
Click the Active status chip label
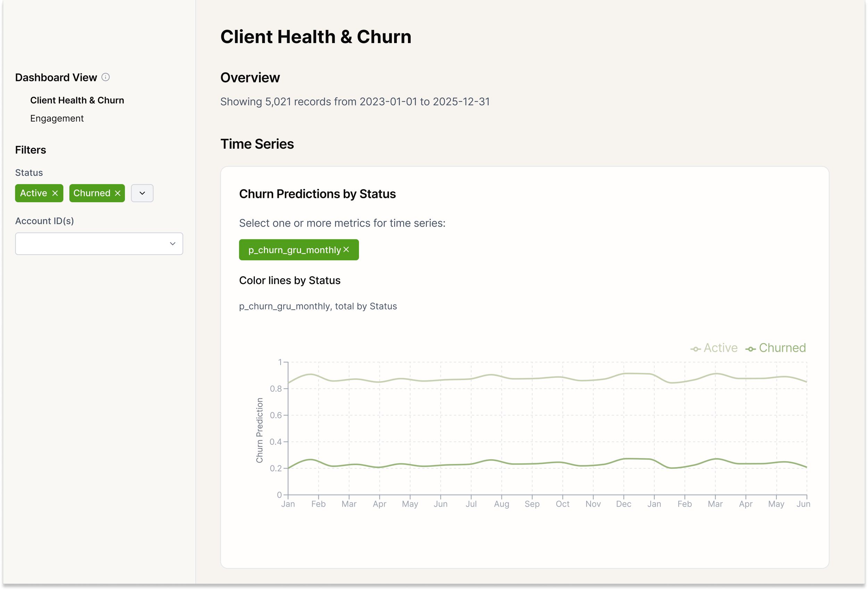tap(34, 193)
